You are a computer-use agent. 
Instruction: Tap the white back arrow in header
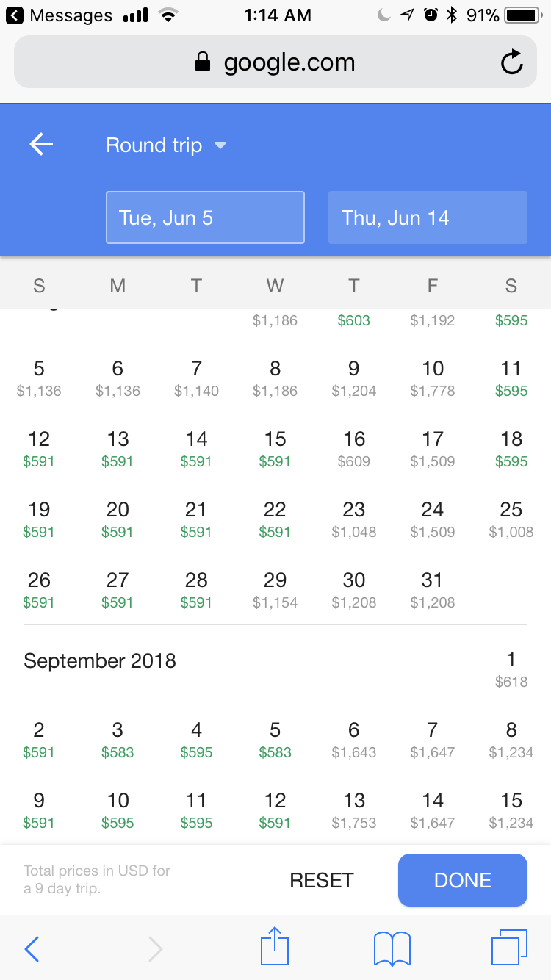tap(41, 145)
